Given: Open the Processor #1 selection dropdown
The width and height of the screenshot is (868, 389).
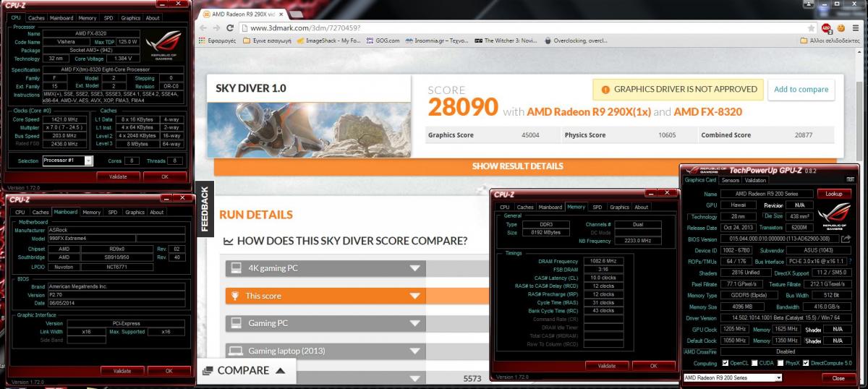Looking at the screenshot, I should 67,161.
